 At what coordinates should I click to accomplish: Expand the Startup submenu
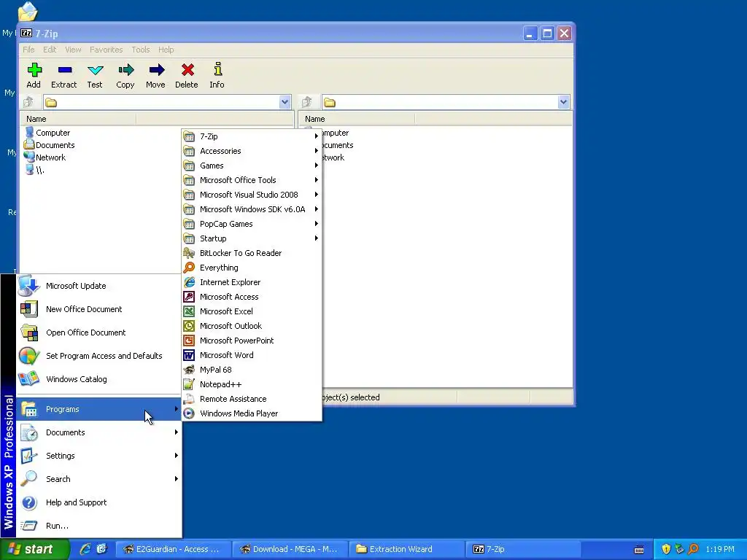pos(252,238)
